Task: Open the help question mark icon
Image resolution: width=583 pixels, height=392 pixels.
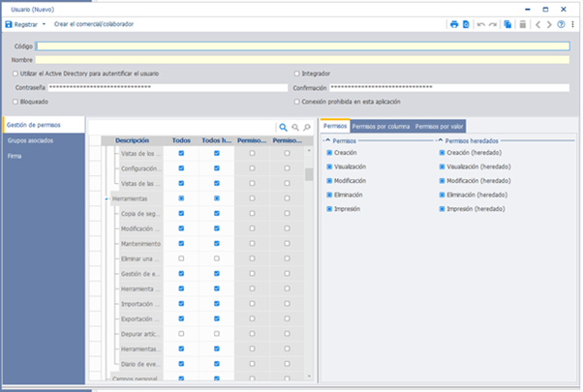Action: point(561,24)
